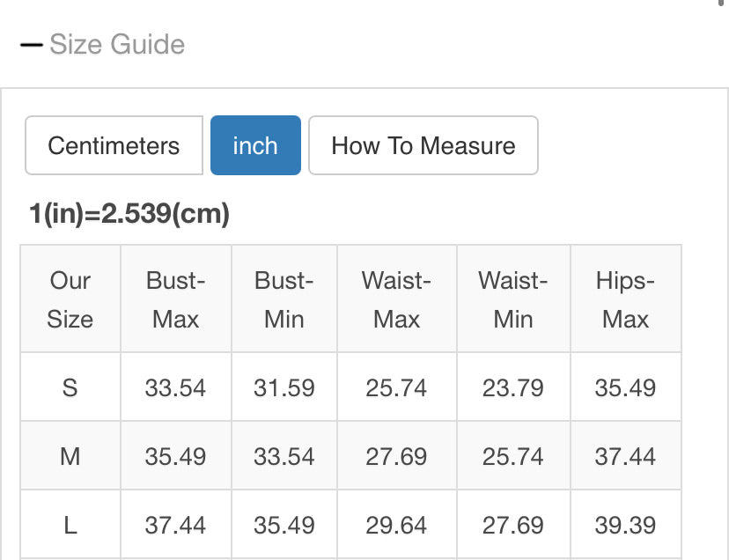Collapse the Size Guide section
Image resolution: width=729 pixels, height=560 pixels.
102,45
